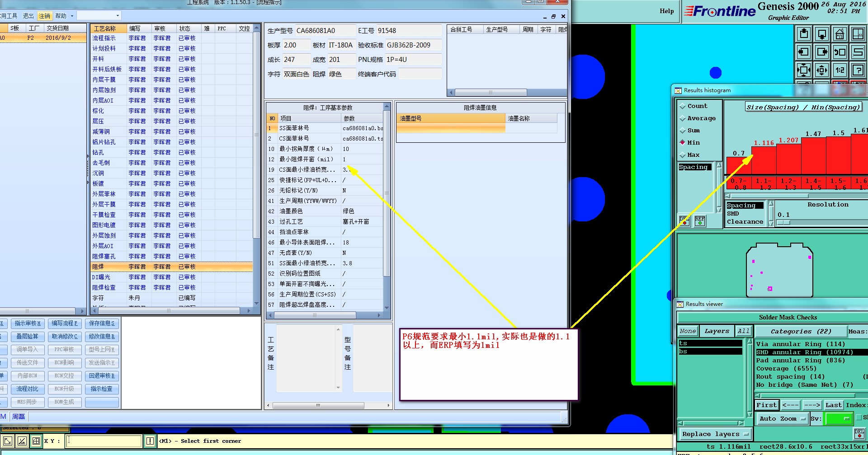
Task: Click the Results histogram window title icon
Action: point(678,90)
